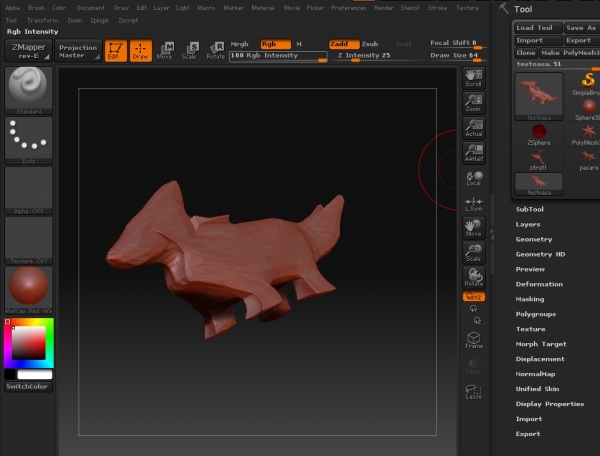Click the Save As button
Image resolution: width=600 pixels, height=456 pixels.
tap(582, 28)
